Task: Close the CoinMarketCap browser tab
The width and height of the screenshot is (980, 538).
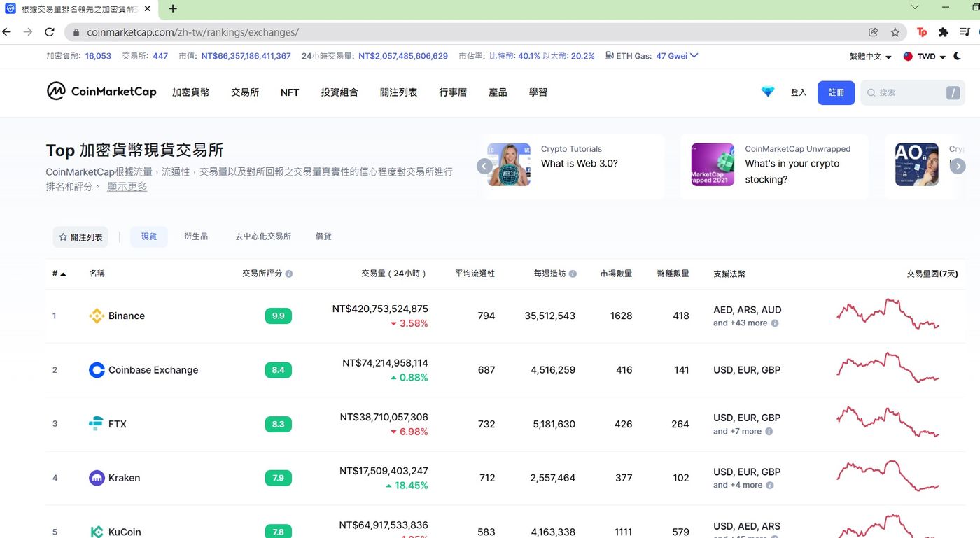Action: (x=147, y=8)
